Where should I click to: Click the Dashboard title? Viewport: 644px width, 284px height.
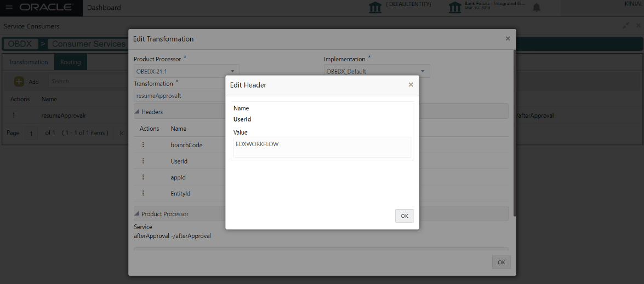pyautogui.click(x=104, y=8)
